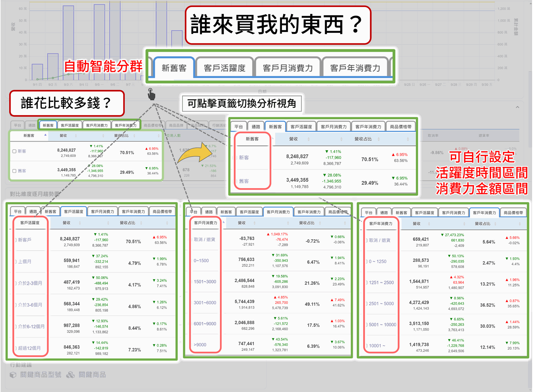Open 通路 tab in the enlarged 新舊客 panel

coord(256,127)
